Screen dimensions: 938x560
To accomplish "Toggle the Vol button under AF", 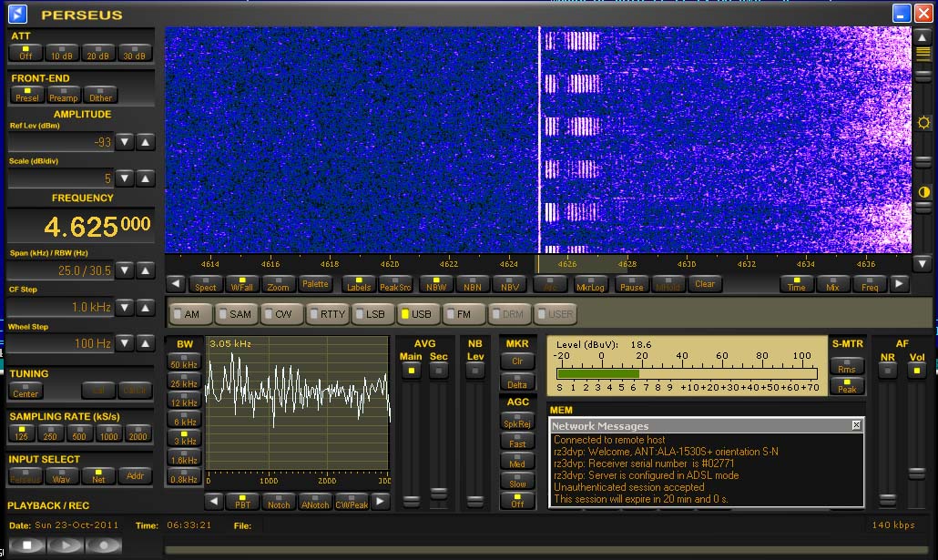I will point(916,371).
